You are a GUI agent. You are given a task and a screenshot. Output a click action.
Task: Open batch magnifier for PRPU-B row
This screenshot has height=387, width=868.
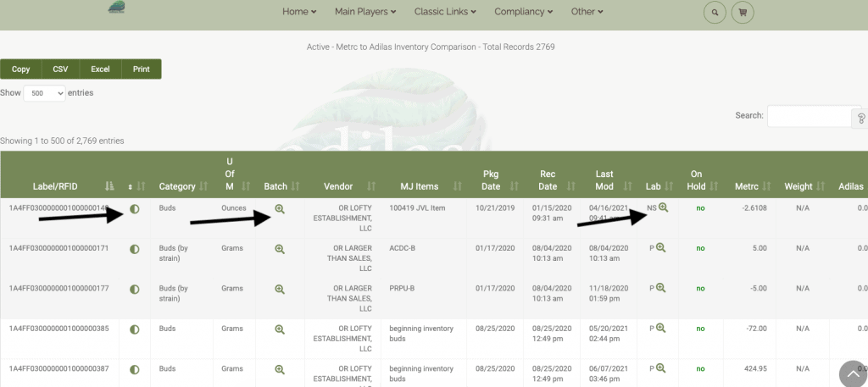coord(280,289)
